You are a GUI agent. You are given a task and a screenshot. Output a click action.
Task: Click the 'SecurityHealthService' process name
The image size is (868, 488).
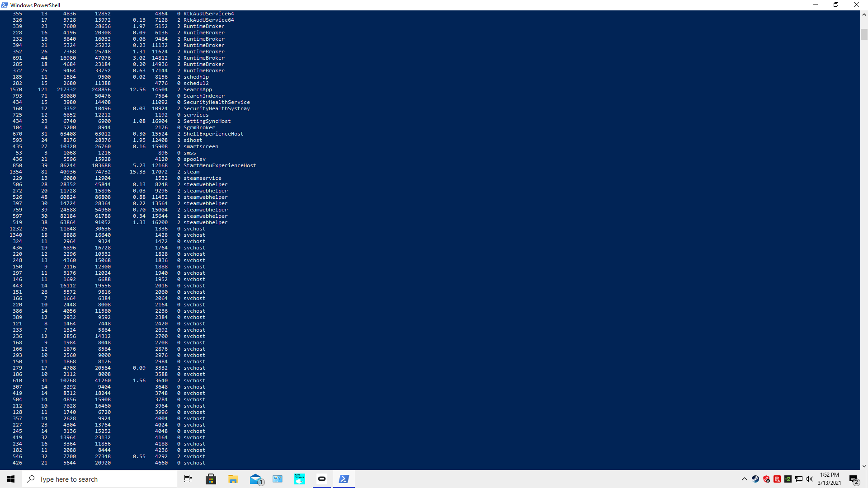pos(217,102)
